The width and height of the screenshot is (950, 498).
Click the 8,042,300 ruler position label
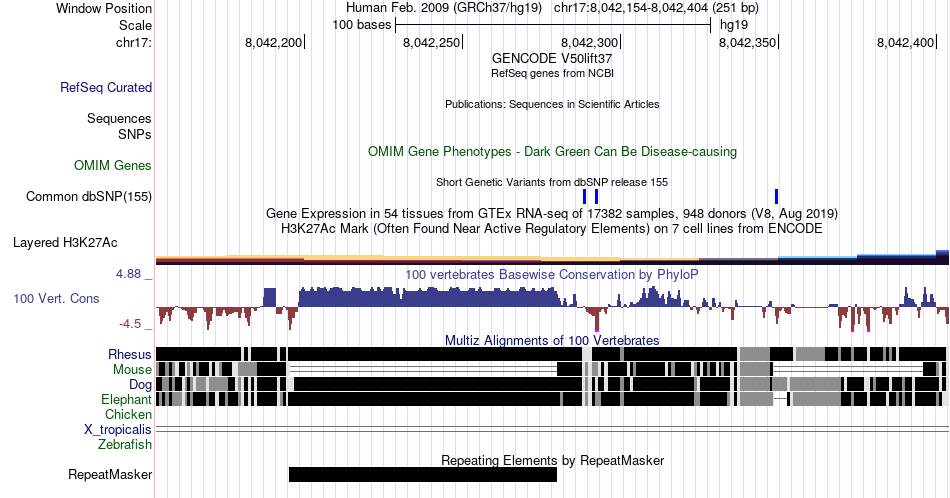(x=590, y=42)
